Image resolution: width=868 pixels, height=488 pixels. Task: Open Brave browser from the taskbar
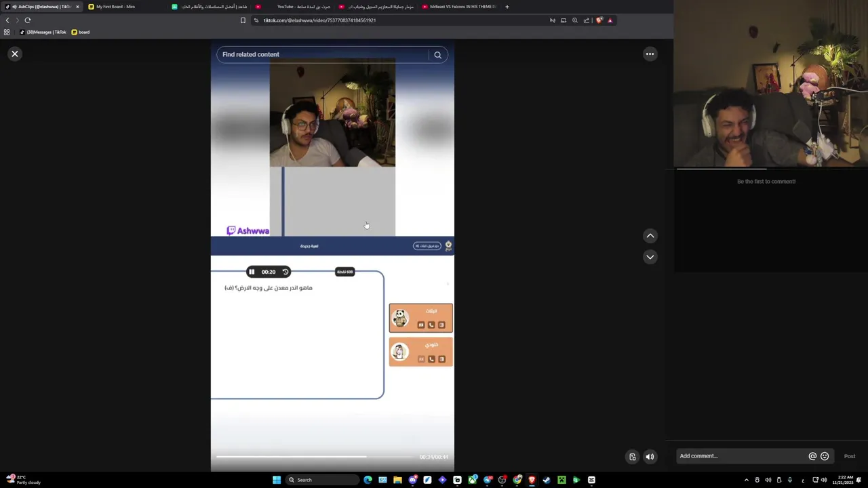point(532,480)
